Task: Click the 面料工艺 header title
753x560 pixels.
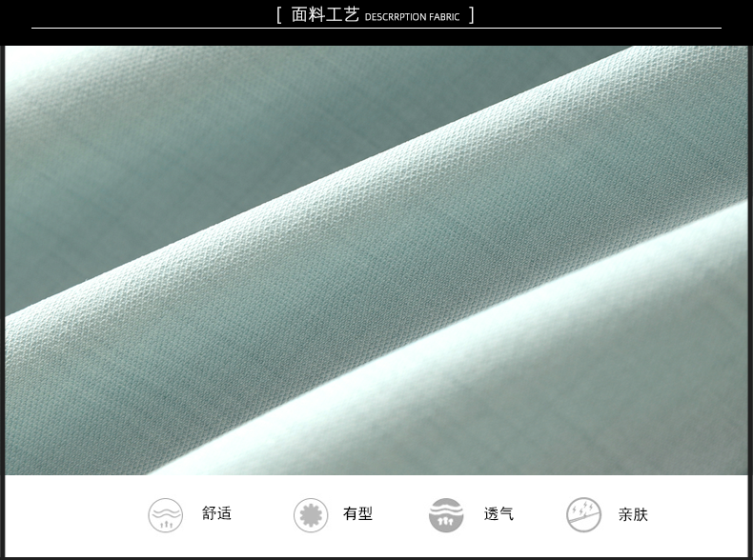Action: (x=325, y=15)
